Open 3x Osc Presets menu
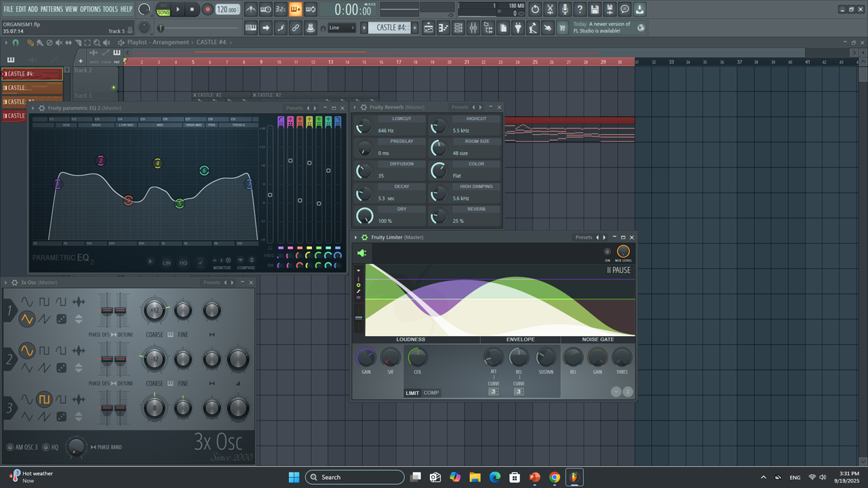Viewport: 868px width, 488px height. pyautogui.click(x=212, y=283)
